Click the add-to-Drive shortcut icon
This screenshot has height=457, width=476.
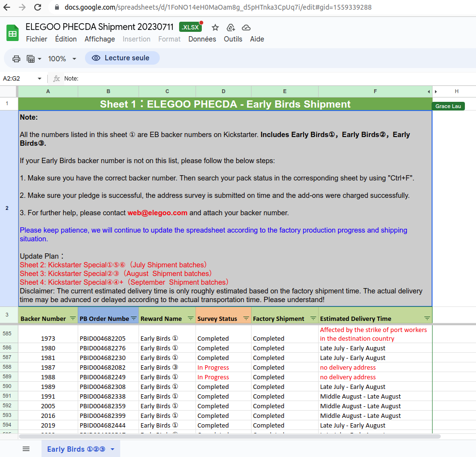click(x=231, y=28)
